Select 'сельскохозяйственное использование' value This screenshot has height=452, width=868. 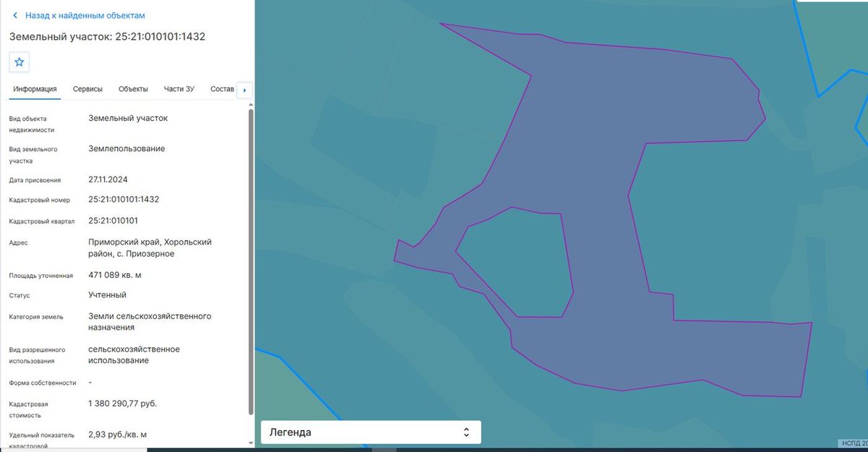pyautogui.click(x=134, y=354)
